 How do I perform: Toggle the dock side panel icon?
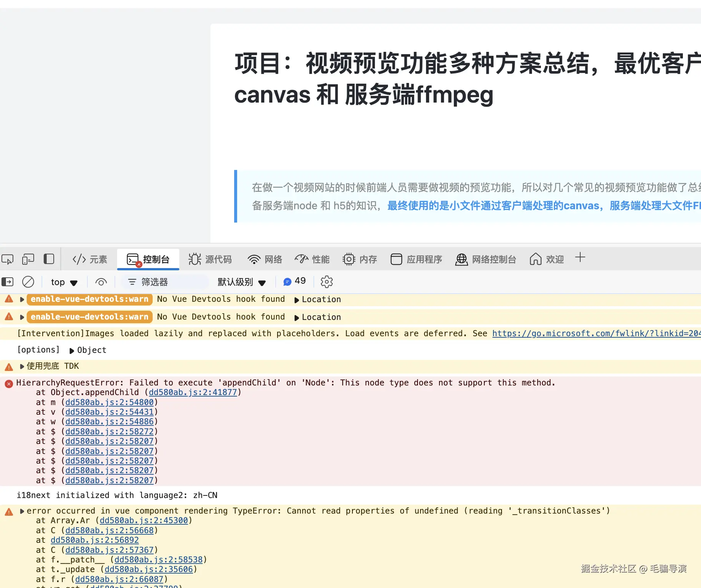(x=49, y=259)
